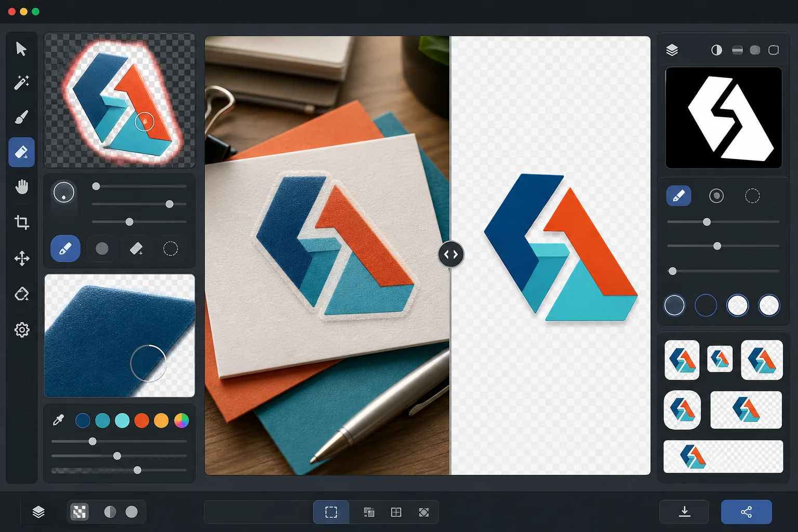Select the yellow-orange color swatch
This screenshot has height=532, width=798.
coord(162,420)
